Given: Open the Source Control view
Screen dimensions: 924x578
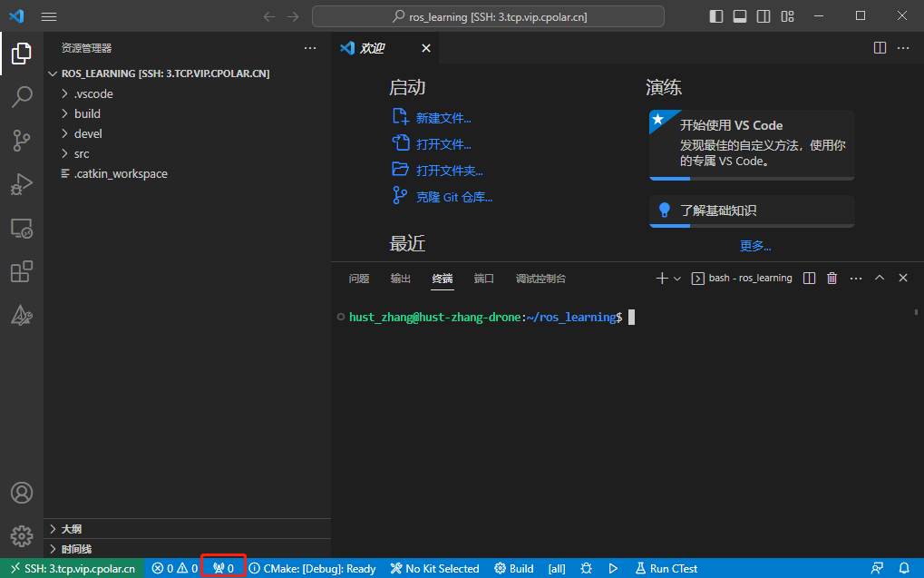Looking at the screenshot, I should click(x=22, y=140).
